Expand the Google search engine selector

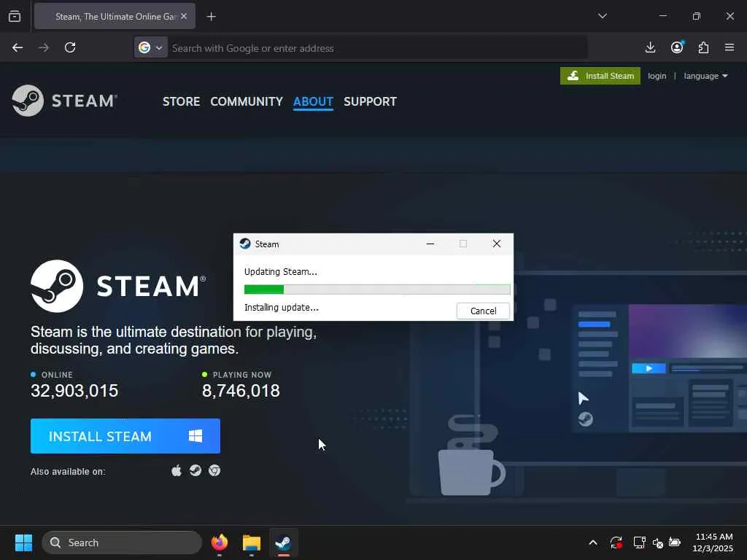click(x=150, y=47)
